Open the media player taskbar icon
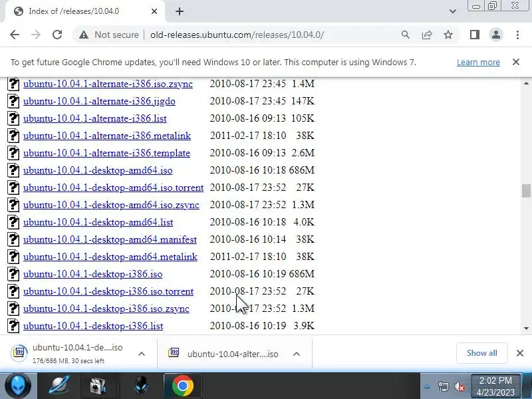 [x=98, y=386]
